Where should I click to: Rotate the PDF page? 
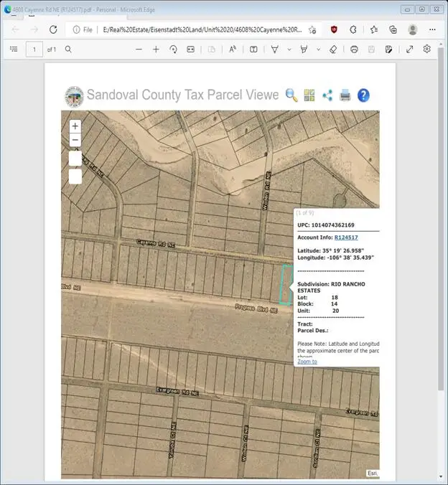pyautogui.click(x=173, y=50)
